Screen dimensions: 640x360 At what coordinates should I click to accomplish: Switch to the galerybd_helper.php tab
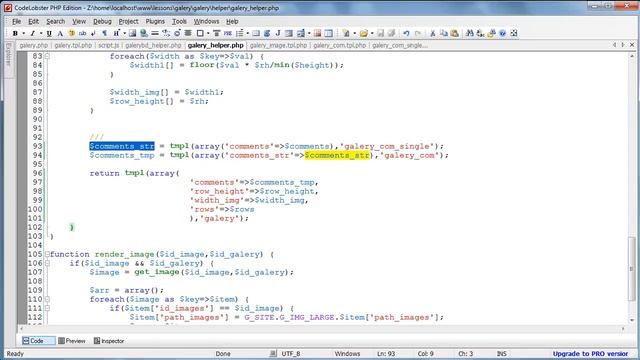(x=153, y=45)
